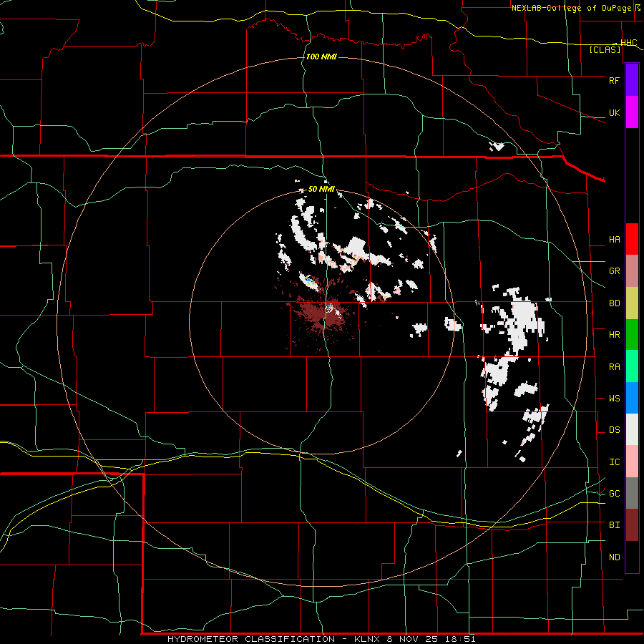Click the 50 NMI range ring label
This screenshot has width=644, height=644.
tap(321, 189)
